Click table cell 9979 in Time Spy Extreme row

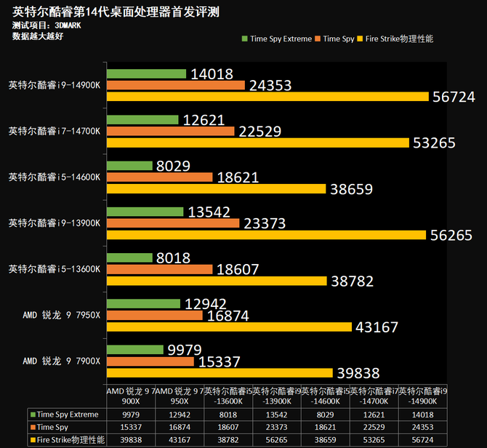pos(131,415)
